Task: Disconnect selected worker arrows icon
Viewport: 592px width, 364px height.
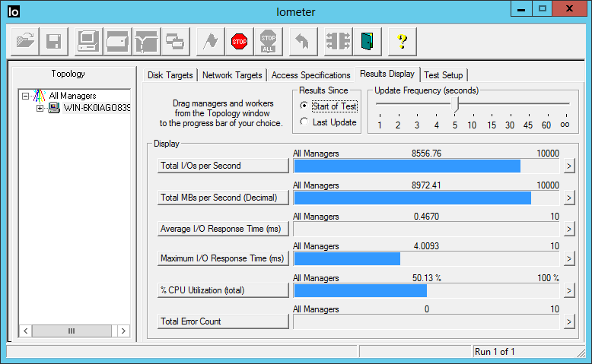Action: 339,42
